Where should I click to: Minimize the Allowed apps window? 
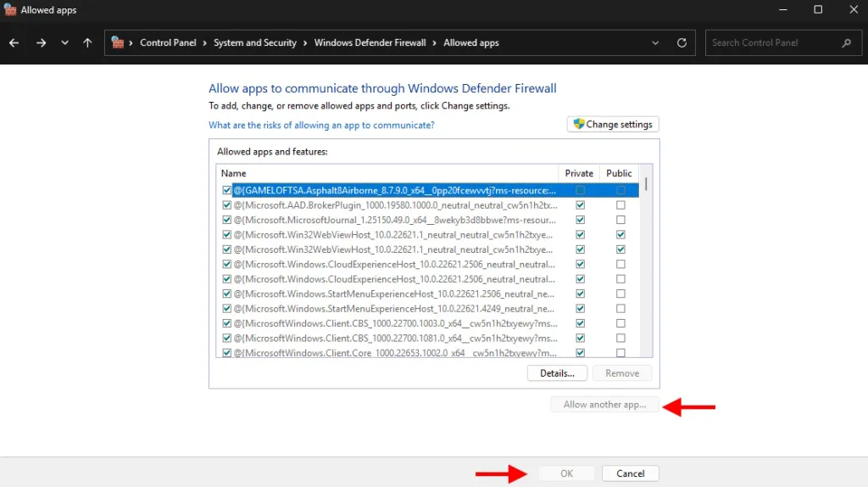point(782,10)
